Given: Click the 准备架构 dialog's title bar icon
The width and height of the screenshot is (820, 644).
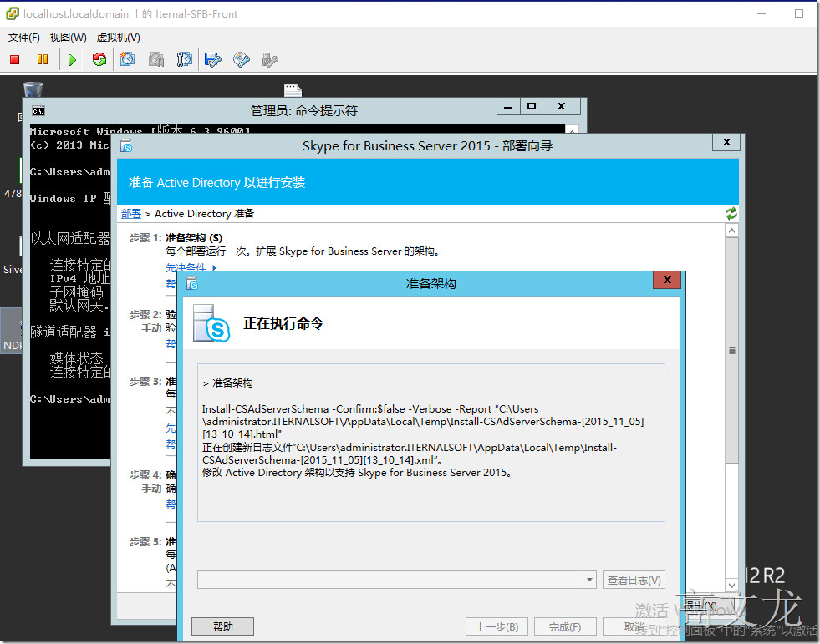Looking at the screenshot, I should pyautogui.click(x=192, y=284).
